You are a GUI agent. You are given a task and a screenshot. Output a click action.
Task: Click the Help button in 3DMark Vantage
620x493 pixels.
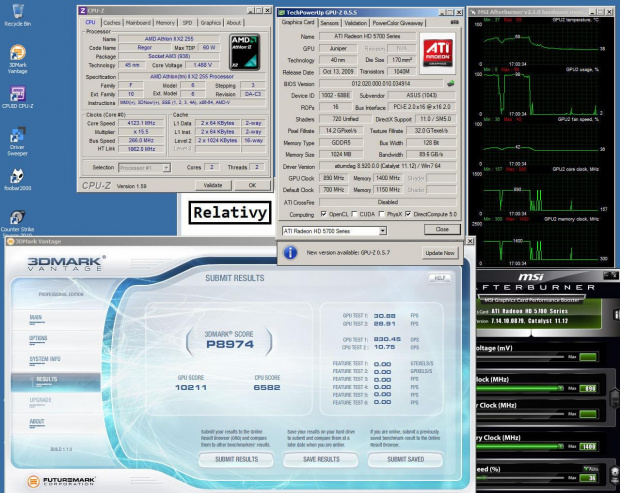[x=440, y=278]
